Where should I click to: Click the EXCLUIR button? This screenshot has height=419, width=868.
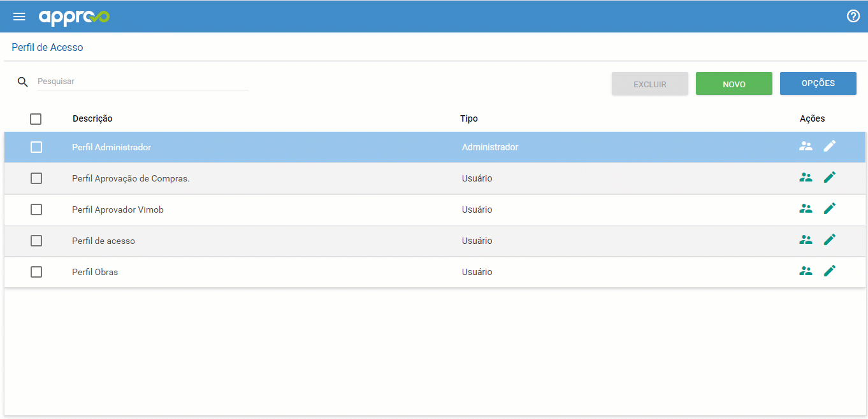pos(650,84)
